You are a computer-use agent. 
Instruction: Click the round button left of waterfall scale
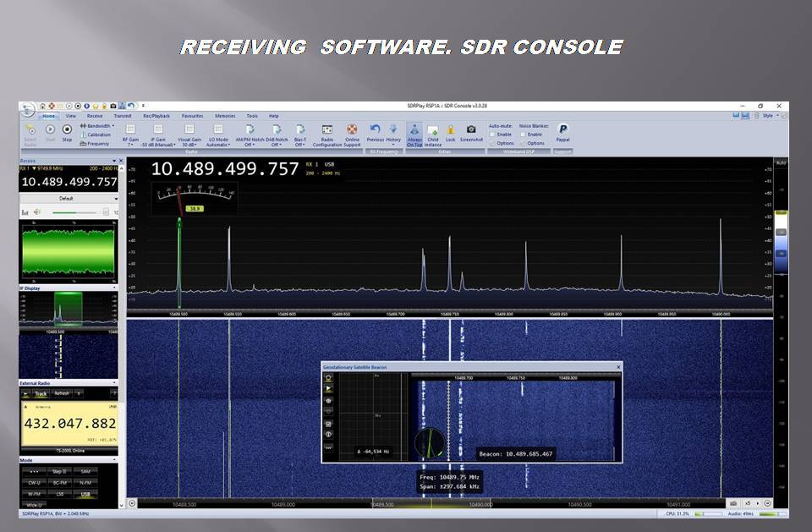coord(132,503)
